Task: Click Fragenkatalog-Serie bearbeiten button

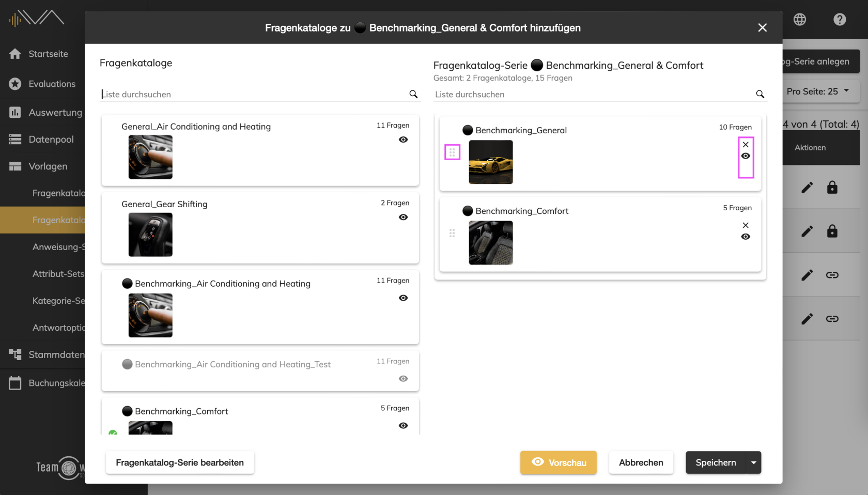Action: (x=180, y=462)
